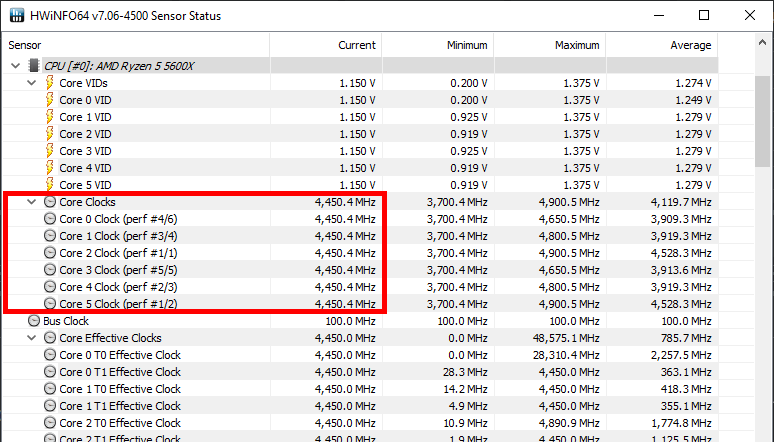
Task: Click the voltage icon beside Core 2 VID
Action: (x=49, y=134)
